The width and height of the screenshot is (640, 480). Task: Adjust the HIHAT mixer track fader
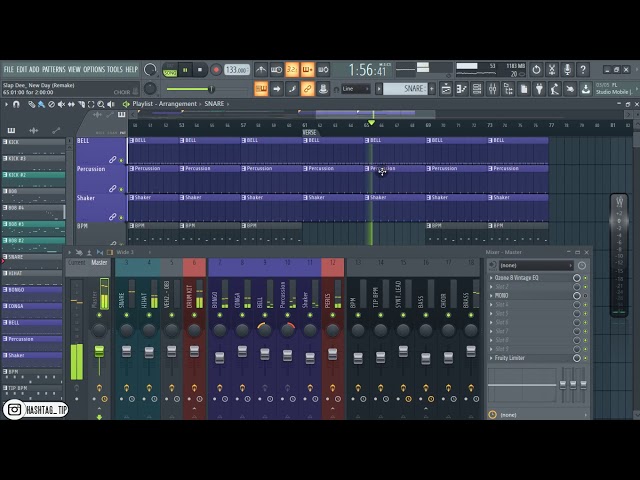(149, 352)
